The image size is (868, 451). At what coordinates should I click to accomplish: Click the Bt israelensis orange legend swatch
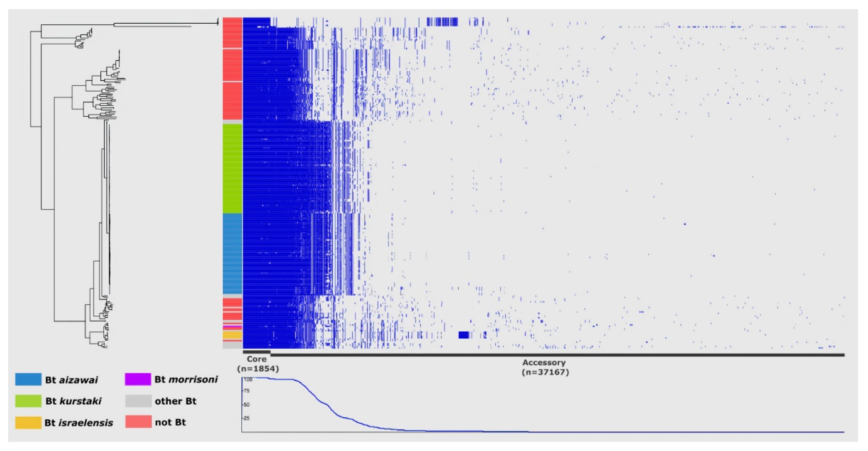click(28, 422)
